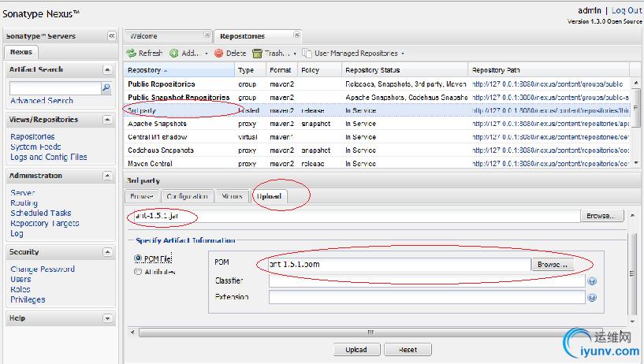This screenshot has width=644, height=364.
Task: Select the Public Snapshot Repositories row
Action: click(377, 98)
